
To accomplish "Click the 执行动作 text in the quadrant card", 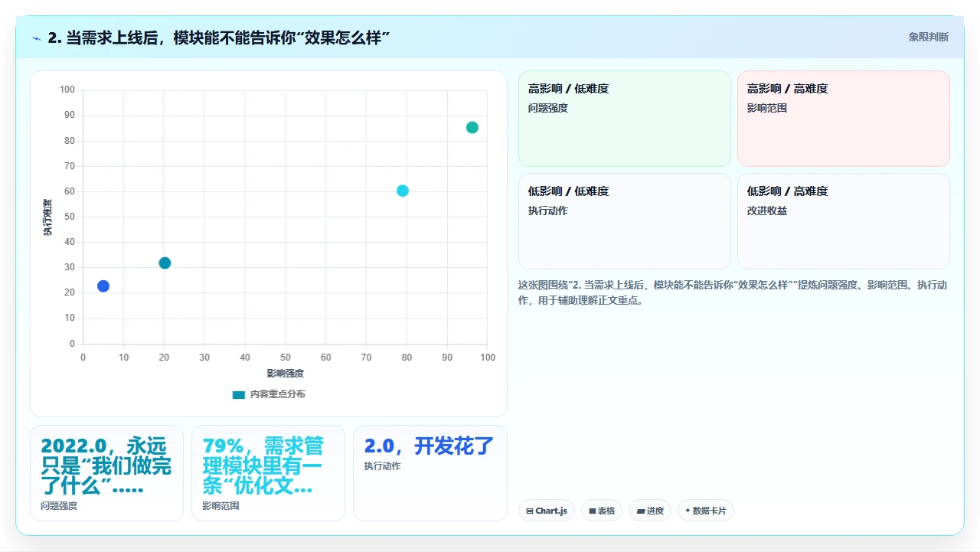I will click(x=548, y=211).
